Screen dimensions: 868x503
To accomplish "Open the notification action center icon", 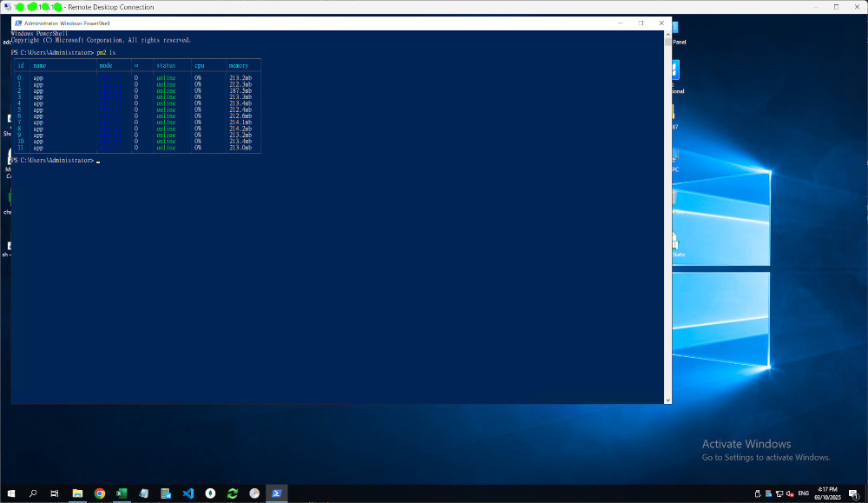I will click(855, 493).
